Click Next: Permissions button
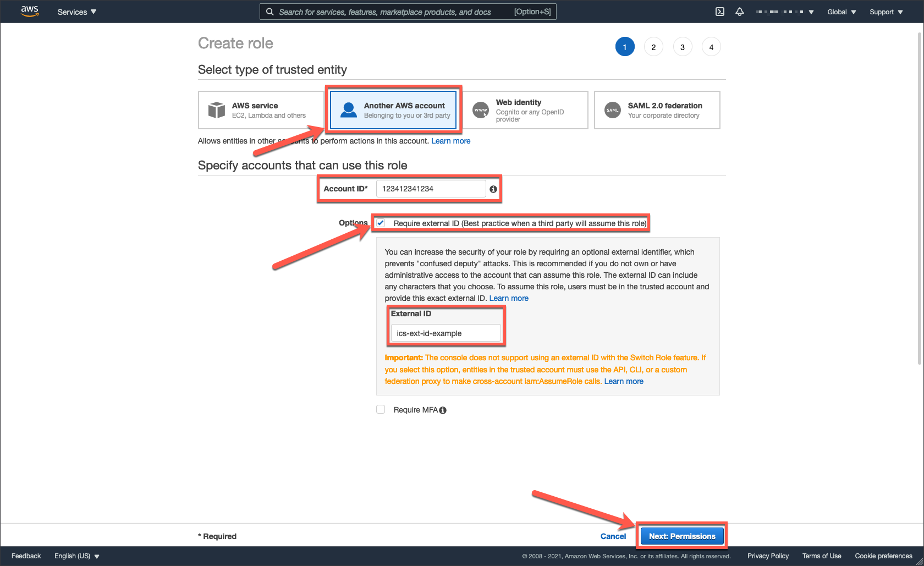Screen dimensions: 924x566 point(682,536)
